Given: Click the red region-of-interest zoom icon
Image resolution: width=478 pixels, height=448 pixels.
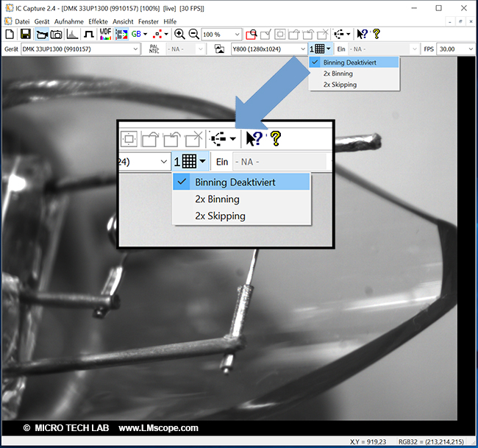Looking at the screenshot, I should [252, 35].
